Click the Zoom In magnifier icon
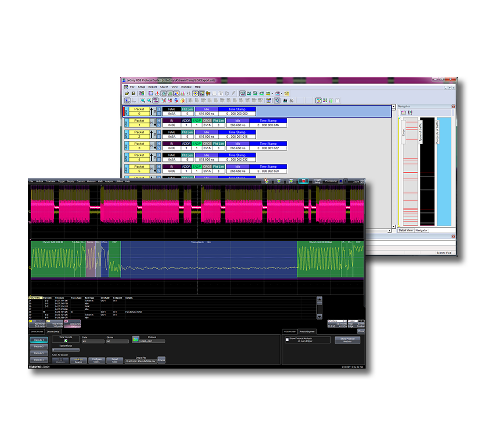This screenshot has width=485, height=448. click(143, 100)
